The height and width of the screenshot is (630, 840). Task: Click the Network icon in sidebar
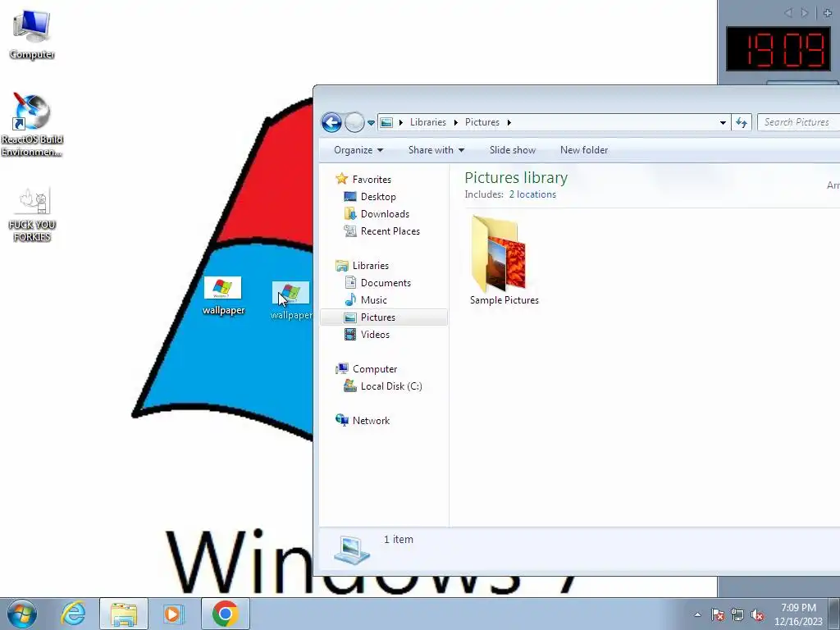[x=342, y=420]
